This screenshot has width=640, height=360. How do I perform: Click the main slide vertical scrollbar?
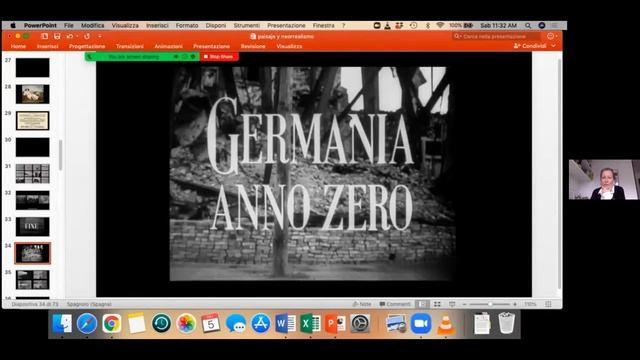559,173
